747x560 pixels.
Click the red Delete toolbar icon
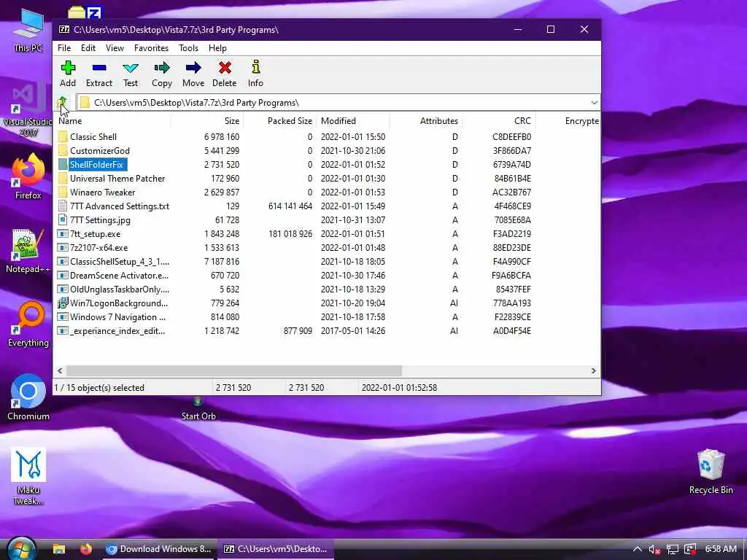coord(225,68)
